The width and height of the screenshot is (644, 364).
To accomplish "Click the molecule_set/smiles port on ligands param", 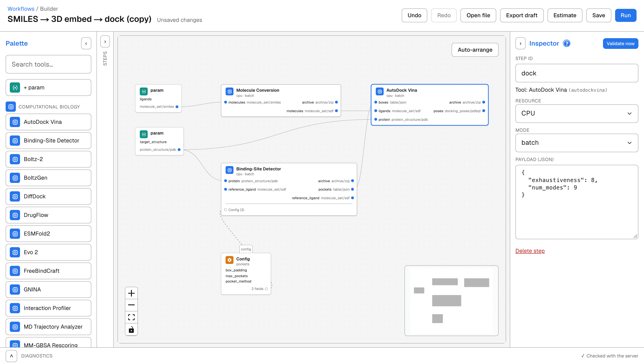I will point(177,107).
